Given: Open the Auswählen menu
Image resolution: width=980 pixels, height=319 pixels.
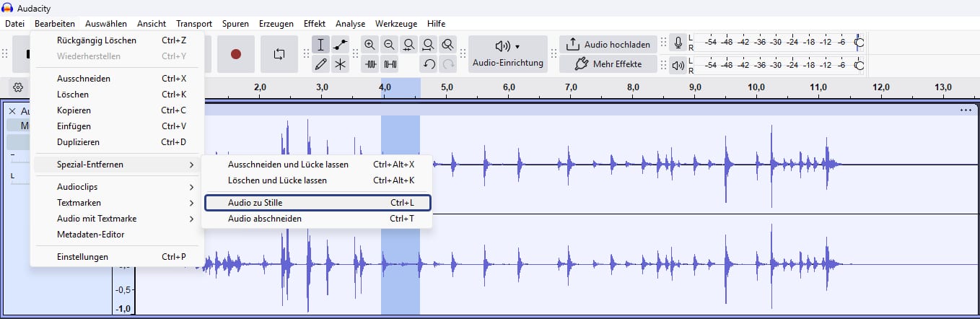Looking at the screenshot, I should click(x=105, y=24).
